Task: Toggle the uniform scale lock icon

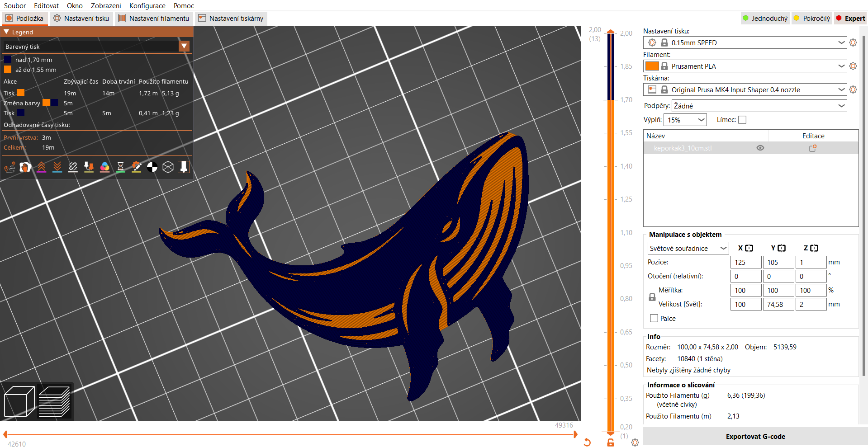Action: point(652,297)
